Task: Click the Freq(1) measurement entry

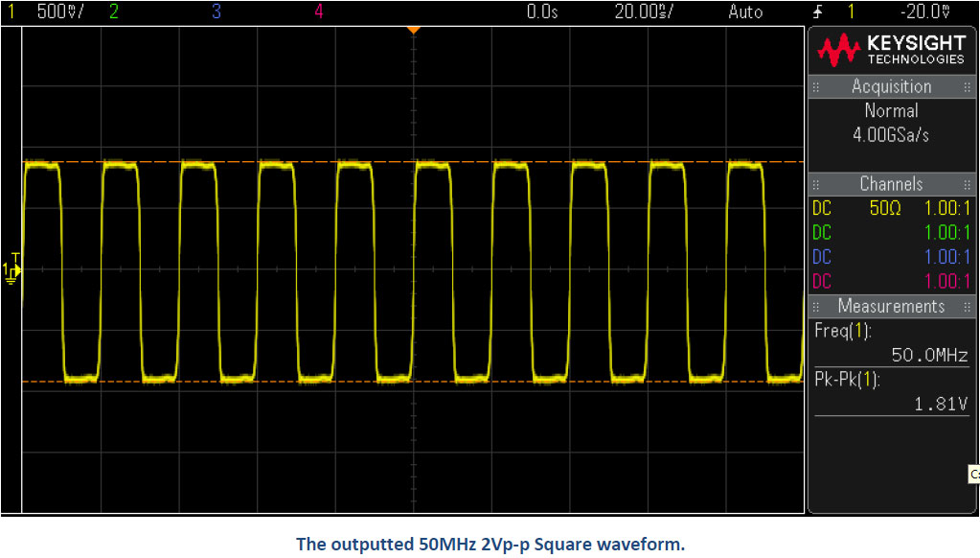Action: [x=843, y=331]
